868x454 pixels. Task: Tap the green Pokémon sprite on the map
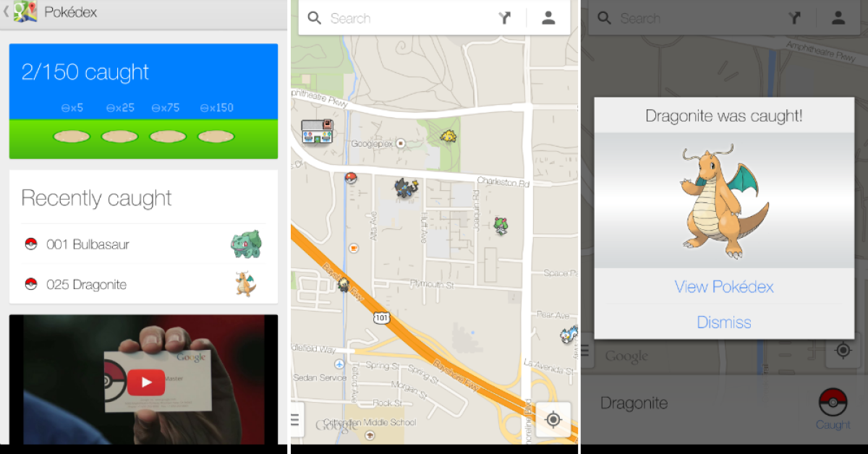pyautogui.click(x=501, y=226)
